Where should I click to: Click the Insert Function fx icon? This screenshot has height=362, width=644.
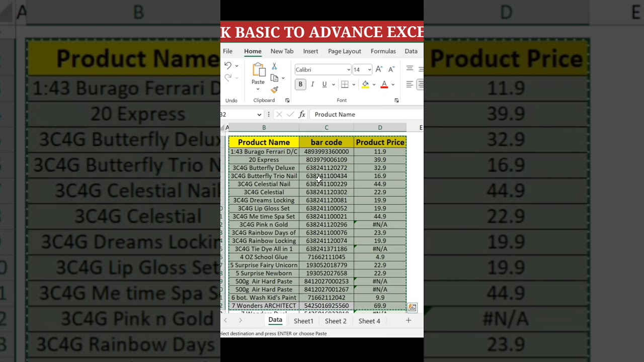(302, 115)
